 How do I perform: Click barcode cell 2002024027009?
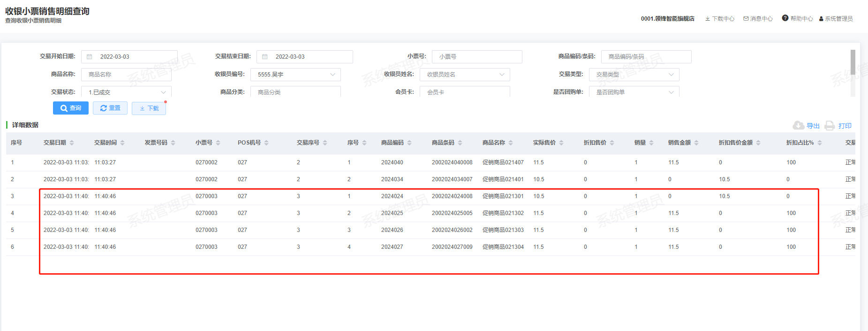point(452,247)
